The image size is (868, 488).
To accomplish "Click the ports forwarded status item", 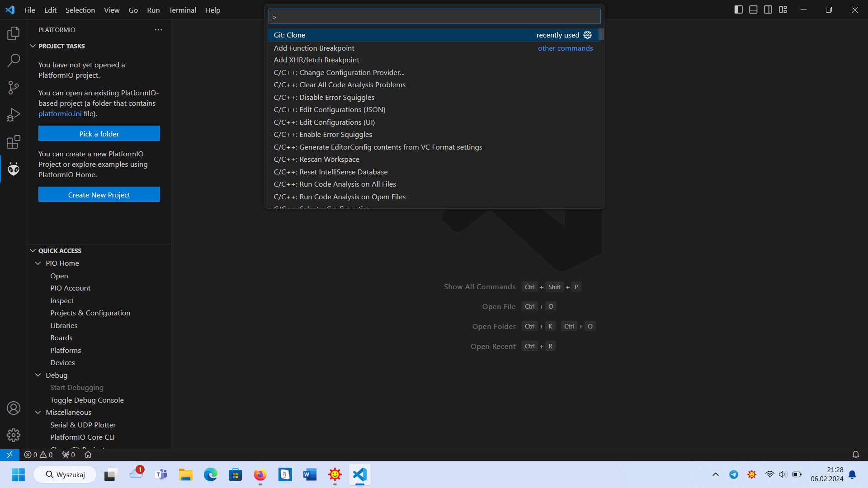I will click(x=69, y=455).
